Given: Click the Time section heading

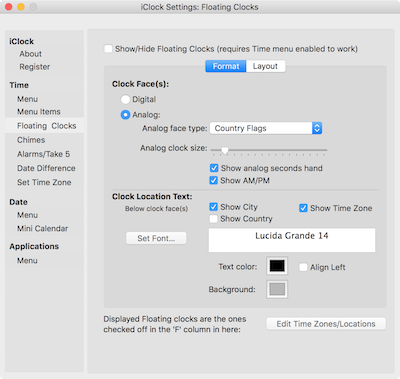Looking at the screenshot, I should (19, 85).
